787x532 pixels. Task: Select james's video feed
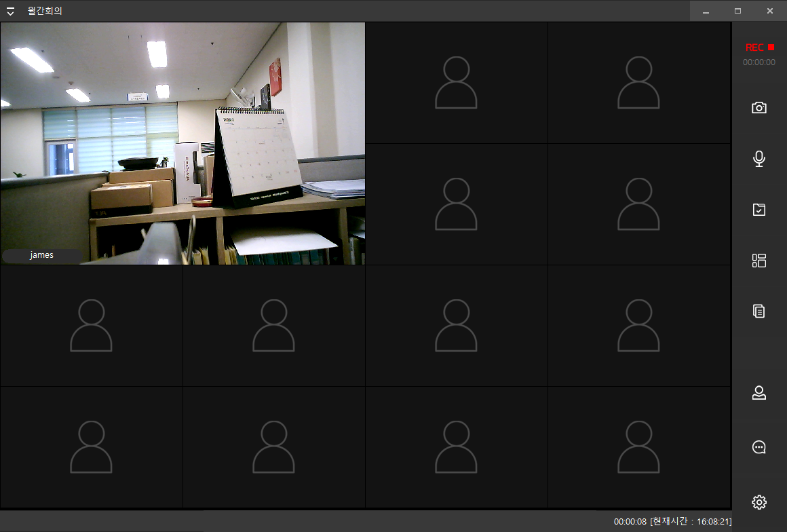(x=183, y=143)
